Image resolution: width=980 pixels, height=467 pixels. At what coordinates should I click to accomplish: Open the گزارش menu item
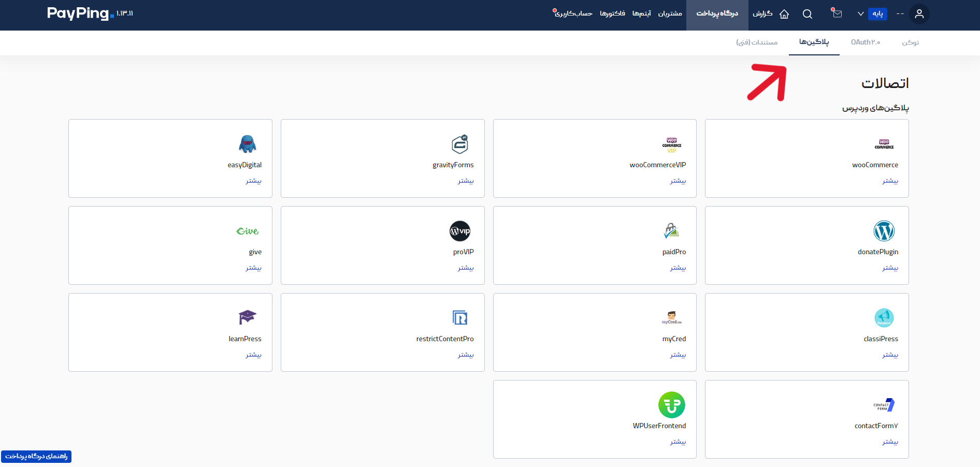point(762,13)
